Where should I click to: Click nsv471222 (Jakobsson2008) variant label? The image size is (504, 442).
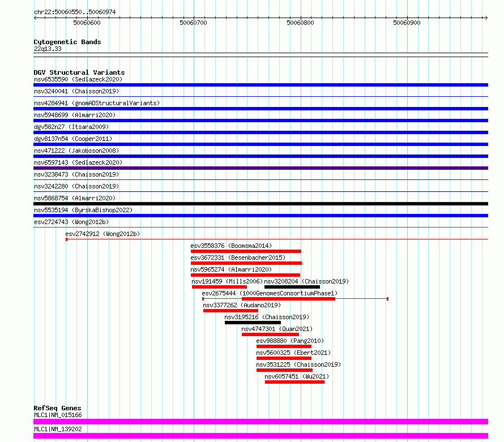76,151
